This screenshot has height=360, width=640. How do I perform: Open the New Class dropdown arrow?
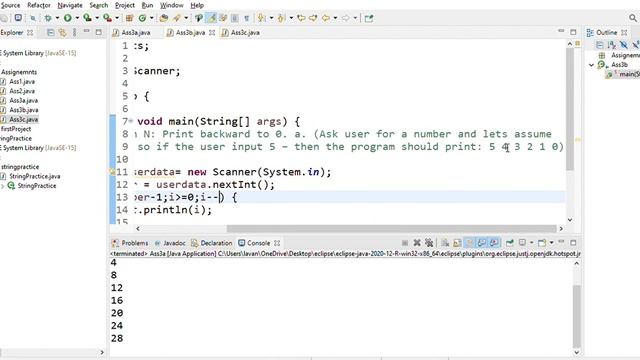coord(151,18)
